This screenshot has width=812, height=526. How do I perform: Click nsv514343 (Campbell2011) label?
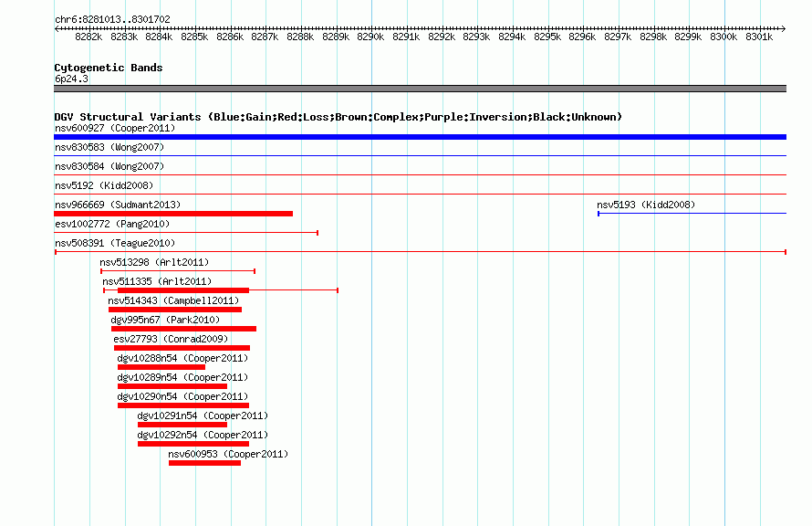(173, 300)
